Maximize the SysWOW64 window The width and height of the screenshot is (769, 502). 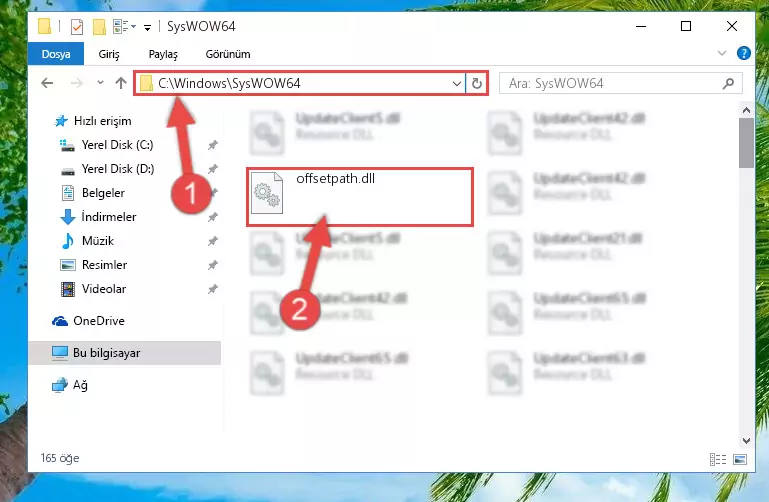coord(686,26)
